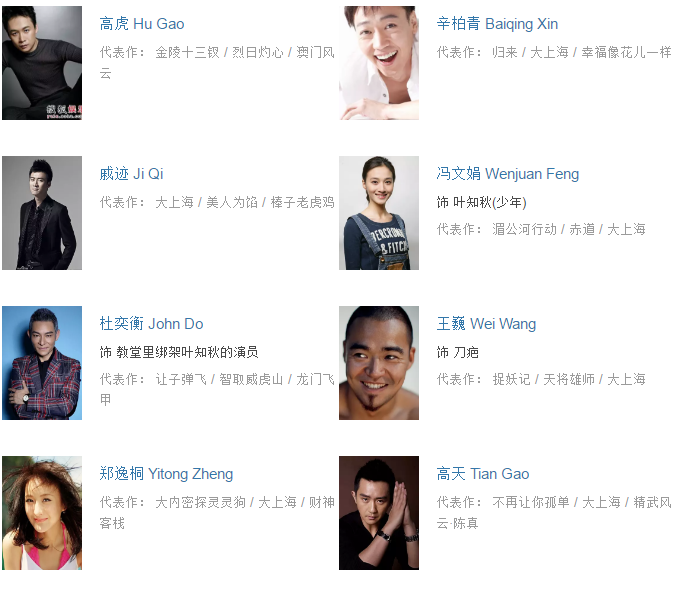Click 让子弹飞 in John Do's works

click(181, 379)
